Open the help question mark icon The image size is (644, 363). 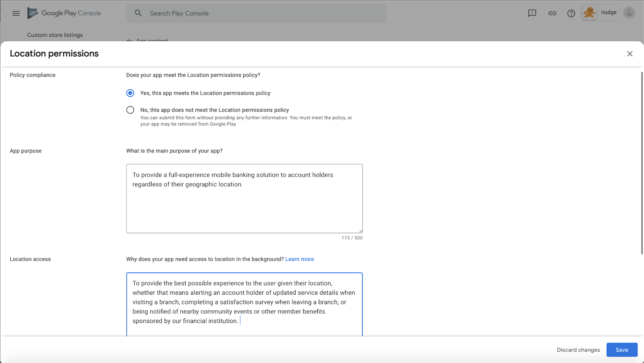[571, 13]
